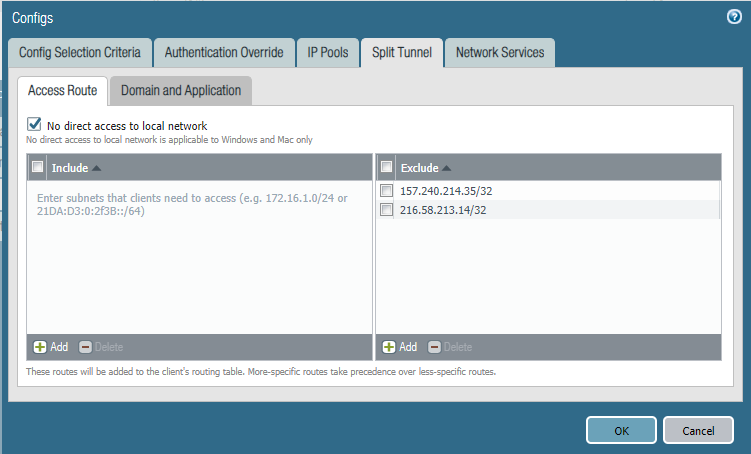Select the 157.240.214.35/32 checkbox

pos(387,190)
